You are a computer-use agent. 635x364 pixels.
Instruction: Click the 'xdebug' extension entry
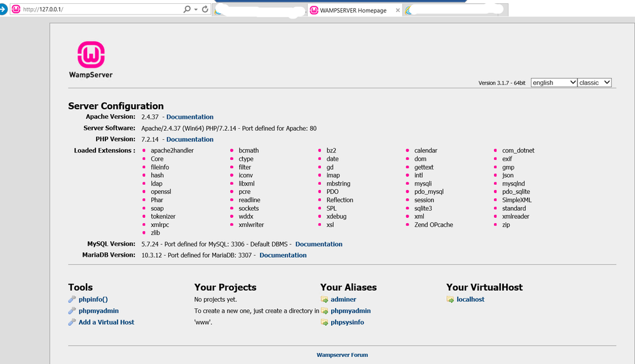pyautogui.click(x=336, y=216)
